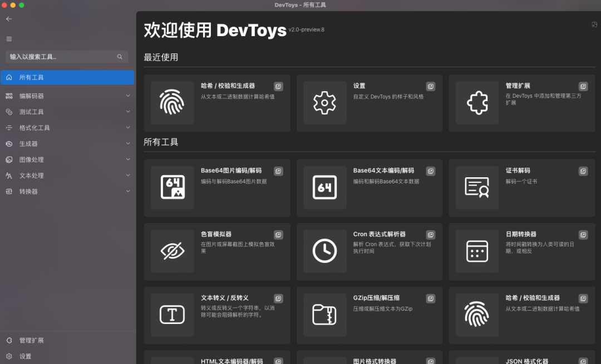
Task: Open the Base64图片编码/解码 title
Action: point(231,170)
